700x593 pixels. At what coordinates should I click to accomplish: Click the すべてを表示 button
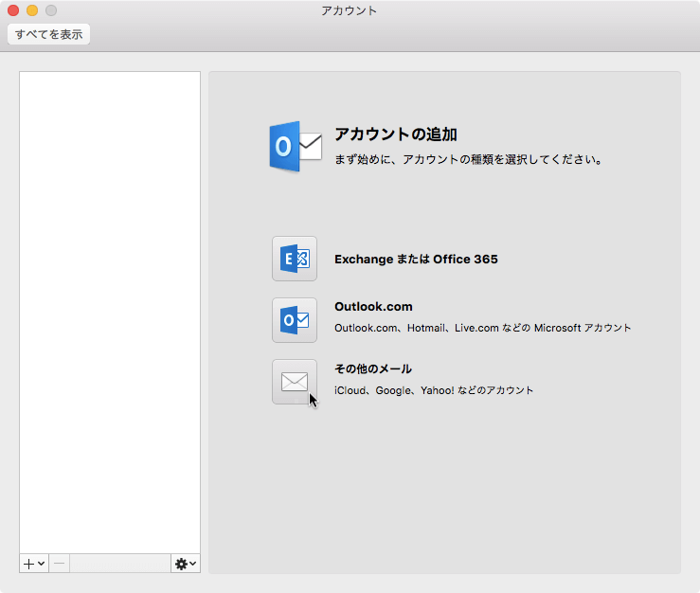pyautogui.click(x=48, y=34)
